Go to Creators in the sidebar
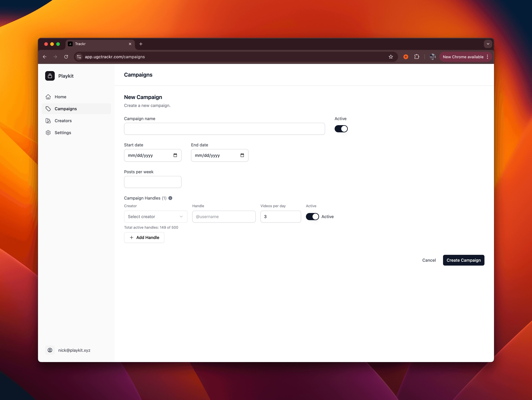Screen dimensions: 532x400 coord(76,121)
